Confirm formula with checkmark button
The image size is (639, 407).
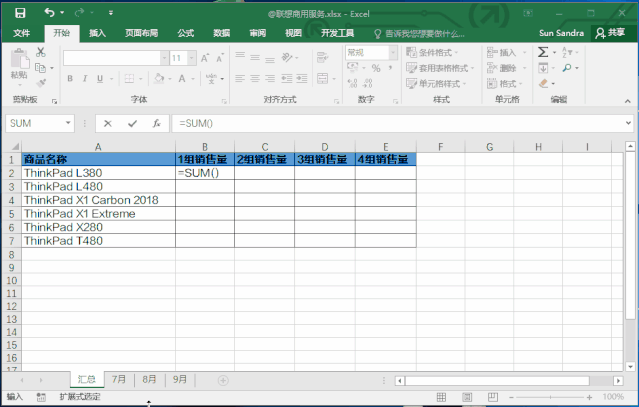(x=132, y=123)
